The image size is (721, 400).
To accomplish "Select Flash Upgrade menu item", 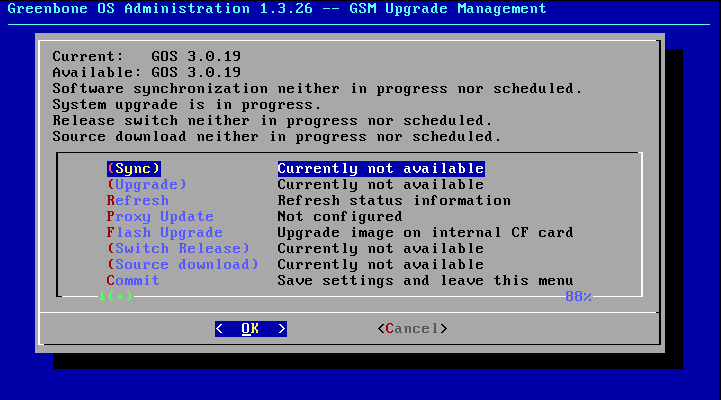I will [x=165, y=233].
